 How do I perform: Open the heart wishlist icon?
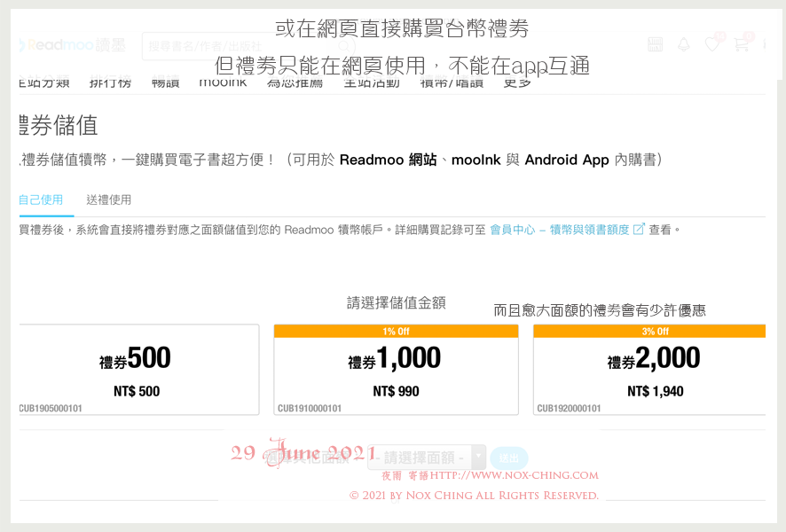tap(711, 44)
